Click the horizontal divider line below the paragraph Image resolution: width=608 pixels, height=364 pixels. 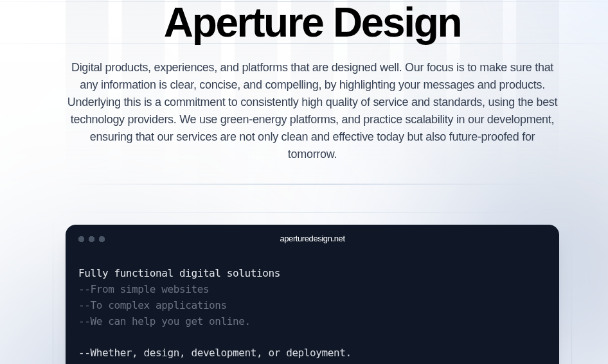[312, 184]
